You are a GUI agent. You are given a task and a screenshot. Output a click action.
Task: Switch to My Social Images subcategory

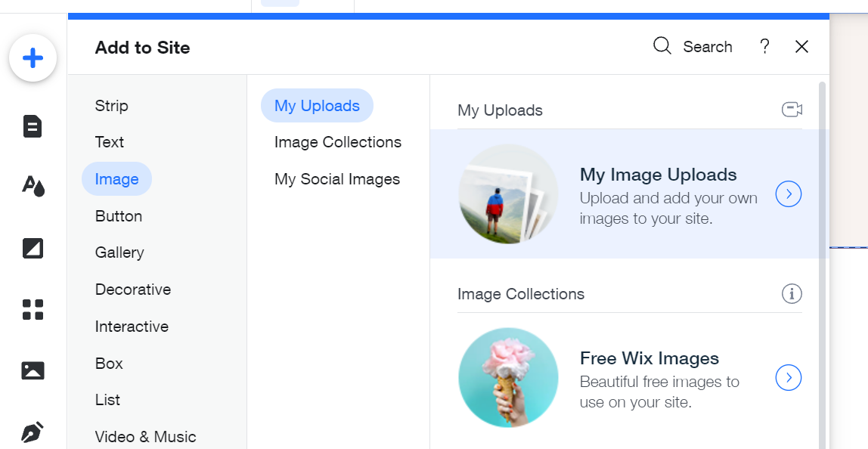337,179
